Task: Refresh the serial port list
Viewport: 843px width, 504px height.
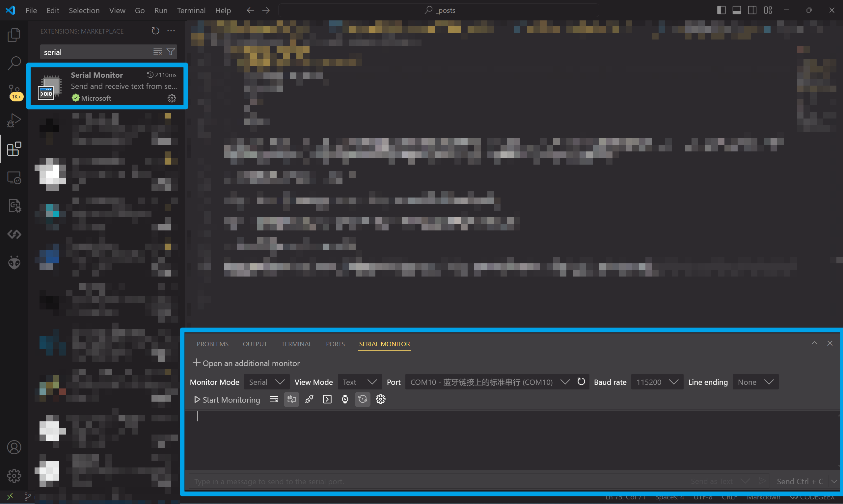Action: point(581,382)
